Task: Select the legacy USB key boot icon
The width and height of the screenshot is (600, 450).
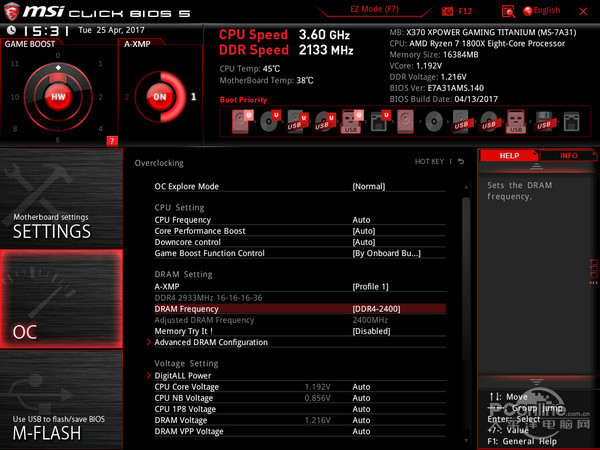Action: (516, 121)
